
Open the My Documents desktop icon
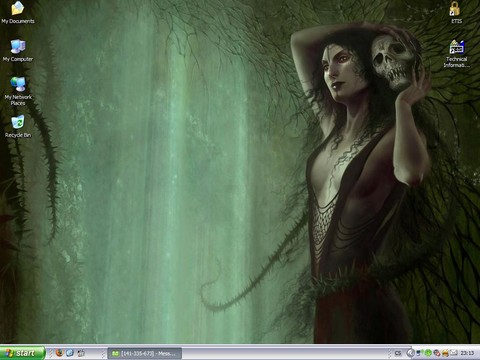click(x=18, y=13)
